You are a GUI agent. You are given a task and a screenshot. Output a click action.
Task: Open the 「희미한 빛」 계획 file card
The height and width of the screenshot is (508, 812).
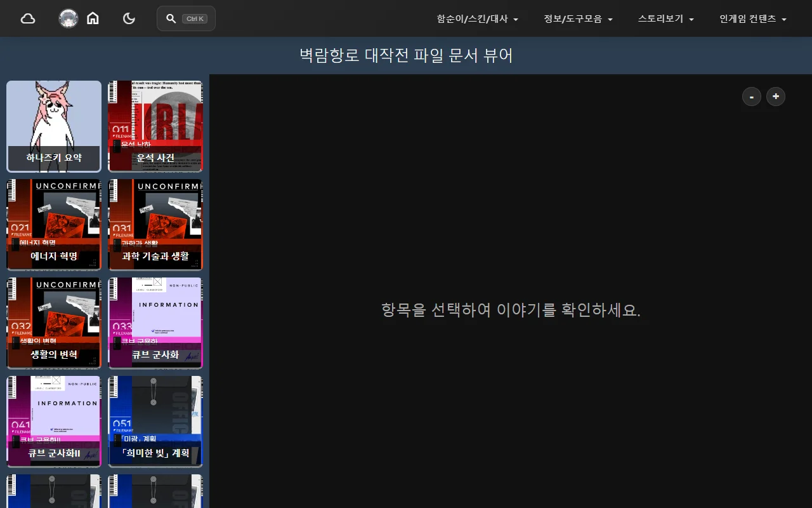pos(155,422)
